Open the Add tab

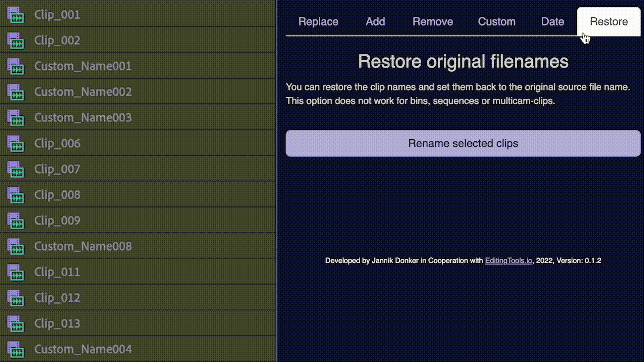375,21
